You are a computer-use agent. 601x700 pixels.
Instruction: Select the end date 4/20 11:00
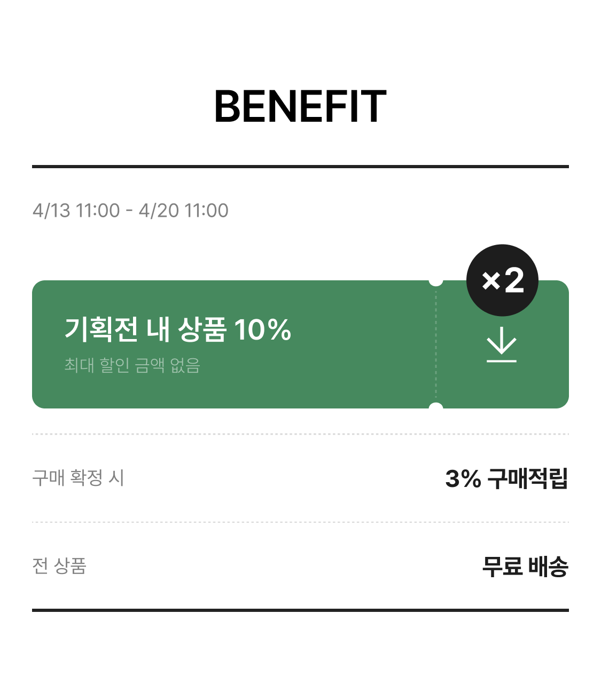coord(183,210)
